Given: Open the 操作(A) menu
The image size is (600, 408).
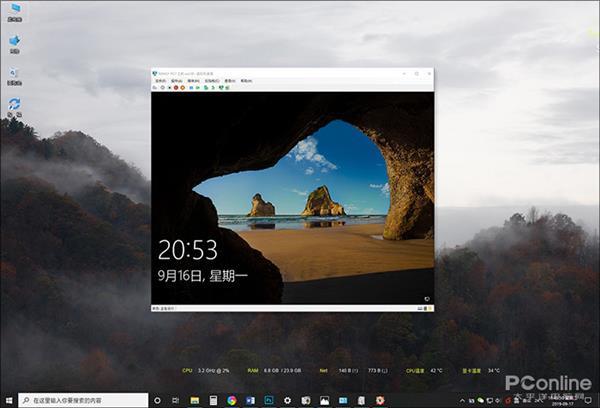Looking at the screenshot, I should (x=176, y=81).
